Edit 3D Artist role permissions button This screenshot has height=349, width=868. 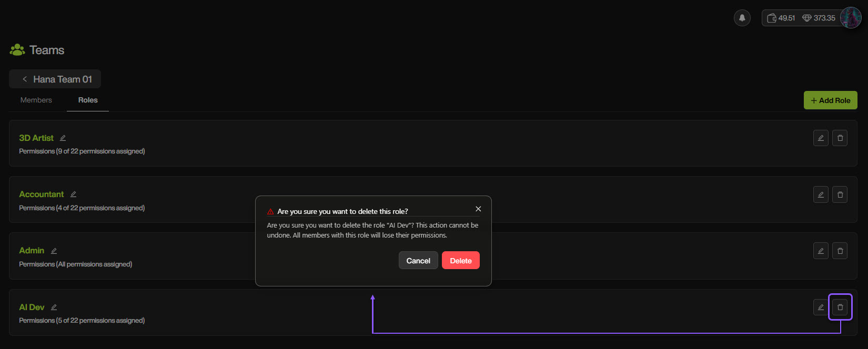[821, 138]
